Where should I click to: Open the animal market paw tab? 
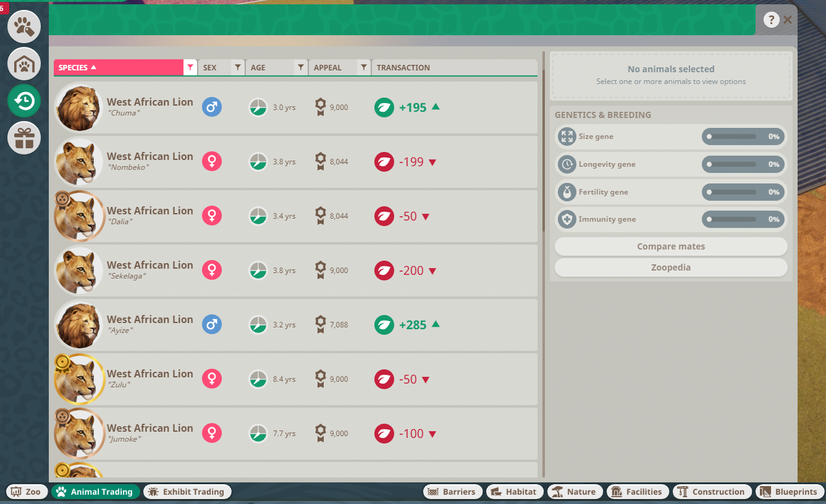(24, 27)
